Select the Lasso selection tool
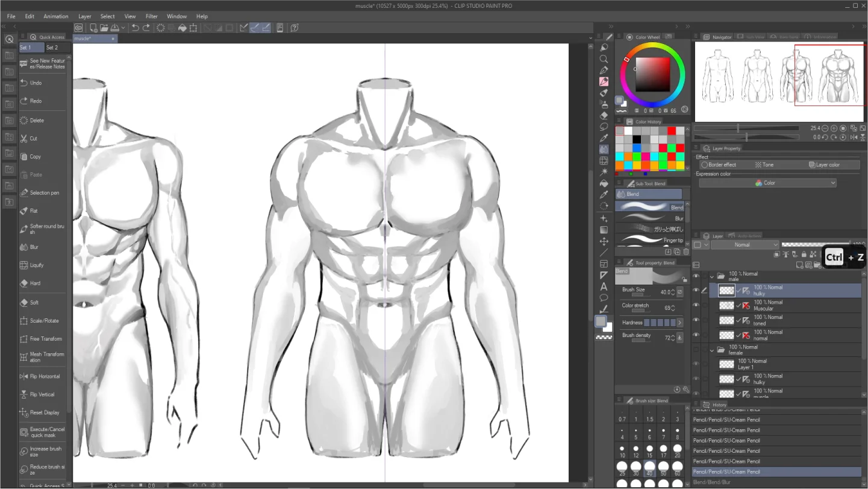868x489 pixels. point(604,127)
